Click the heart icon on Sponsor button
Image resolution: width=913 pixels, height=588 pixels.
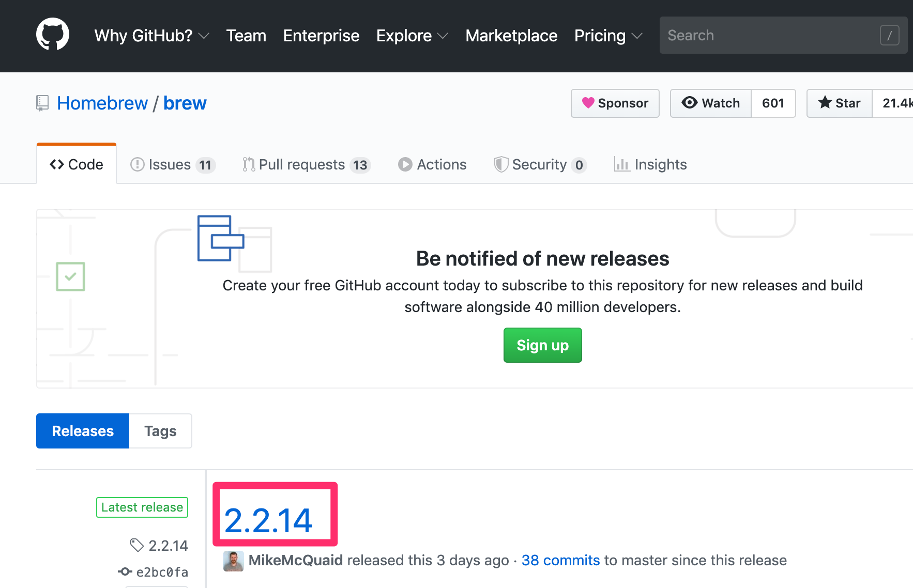(588, 103)
